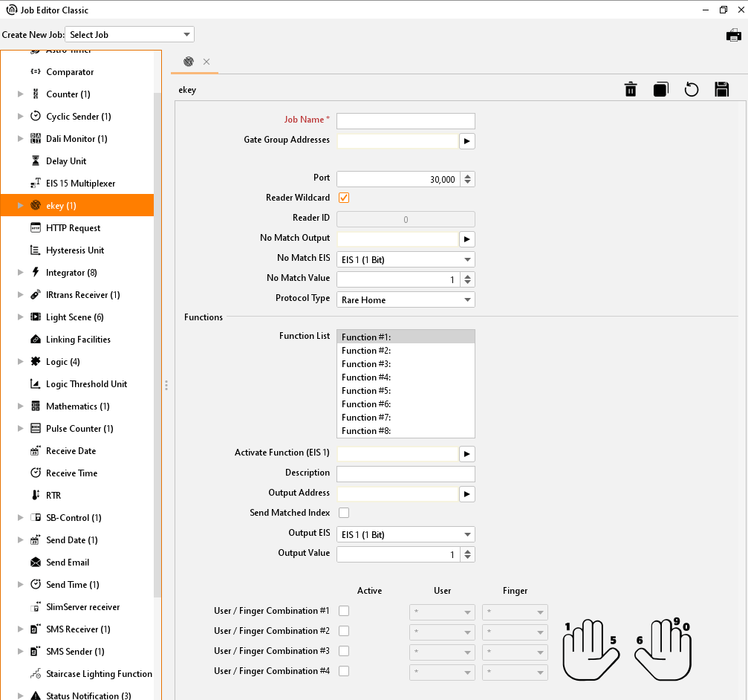
Task: Click the reset/revert circular arrow icon
Action: (691, 90)
